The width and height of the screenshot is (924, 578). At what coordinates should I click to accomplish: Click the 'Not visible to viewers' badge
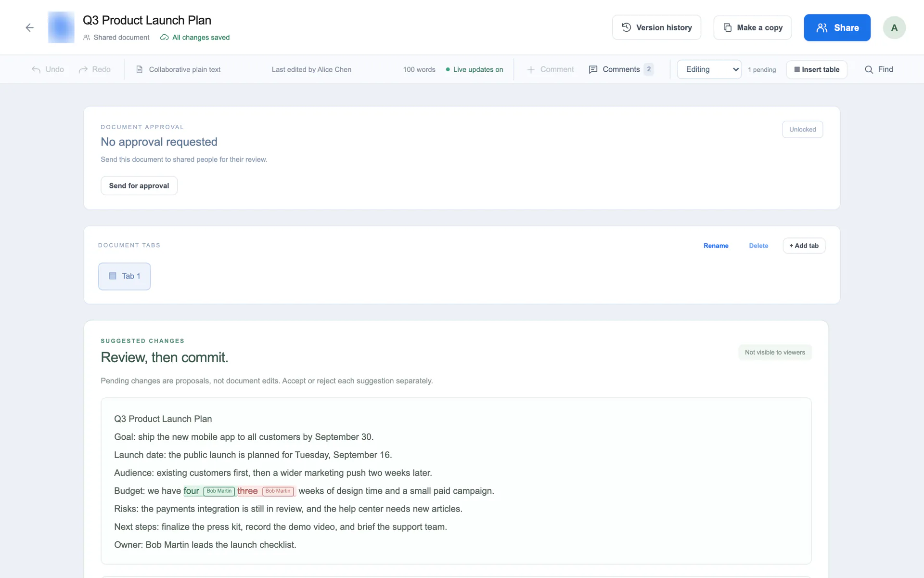(x=775, y=352)
